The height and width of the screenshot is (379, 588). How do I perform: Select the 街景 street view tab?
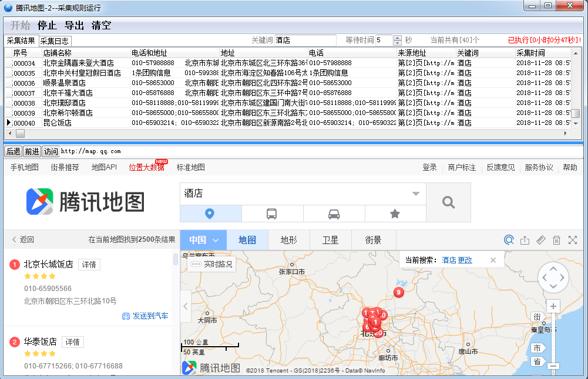[373, 240]
